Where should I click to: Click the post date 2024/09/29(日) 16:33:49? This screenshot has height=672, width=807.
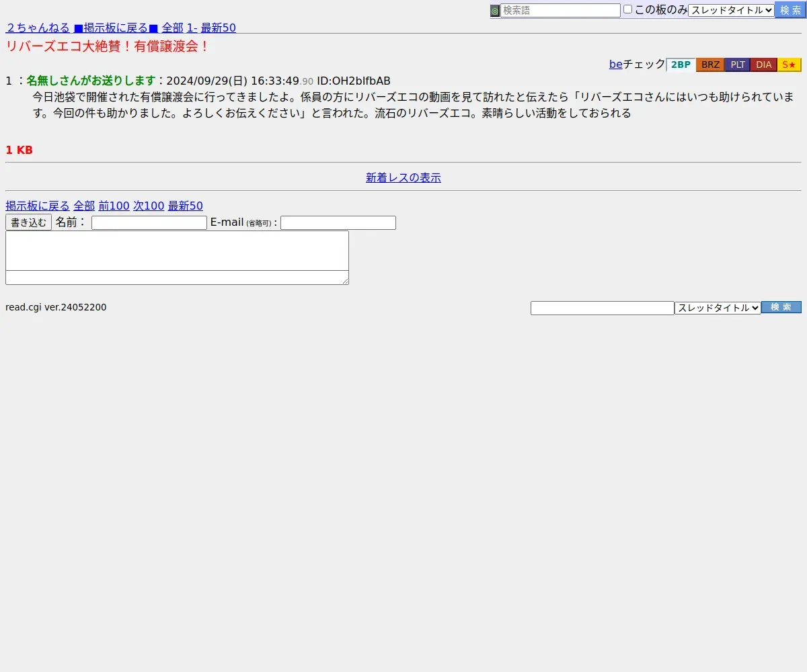tap(233, 81)
